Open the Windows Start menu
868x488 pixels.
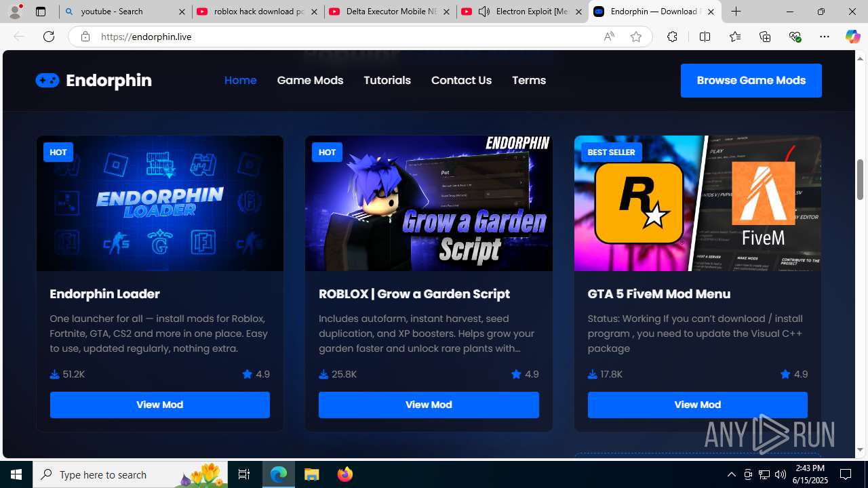point(16,474)
